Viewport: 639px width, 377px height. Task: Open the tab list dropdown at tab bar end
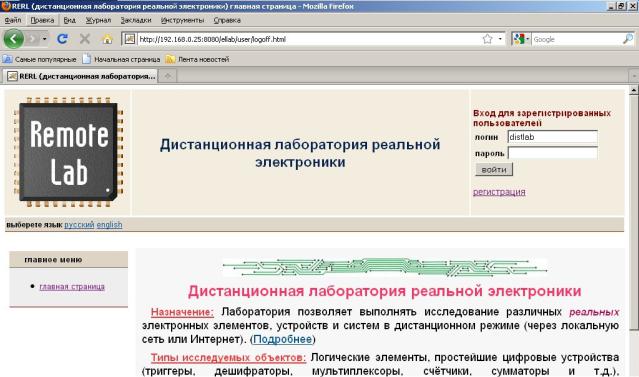point(634,76)
